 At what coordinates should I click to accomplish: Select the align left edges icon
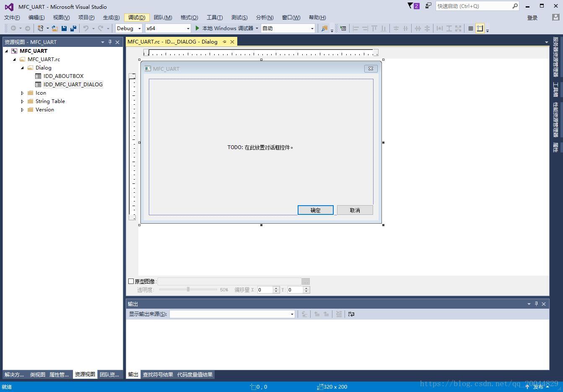click(356, 28)
